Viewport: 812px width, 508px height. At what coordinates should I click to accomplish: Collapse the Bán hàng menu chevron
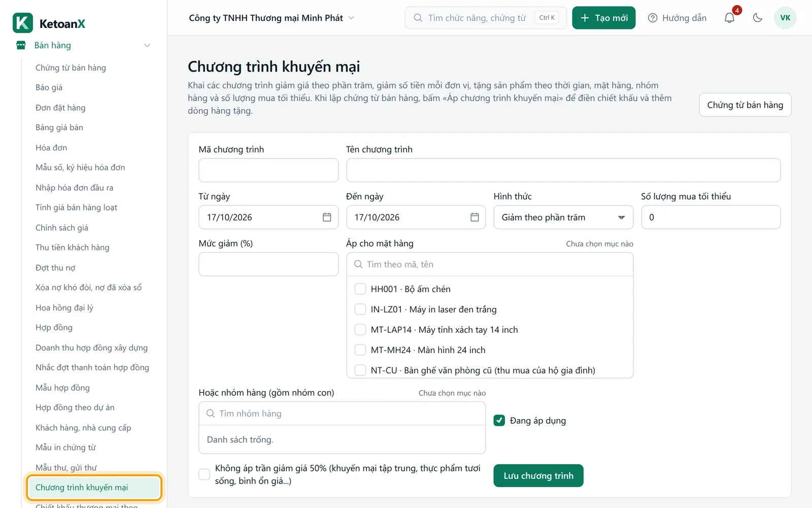147,45
